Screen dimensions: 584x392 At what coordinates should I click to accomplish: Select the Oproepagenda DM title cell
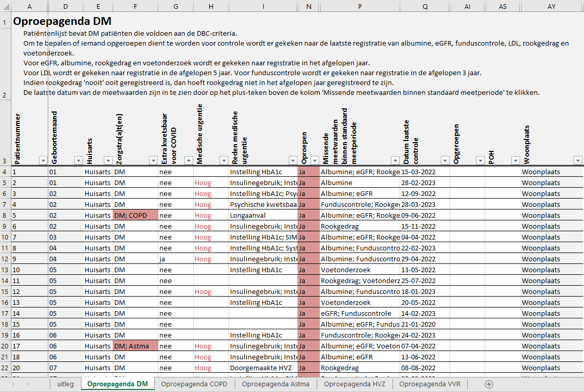click(62, 21)
